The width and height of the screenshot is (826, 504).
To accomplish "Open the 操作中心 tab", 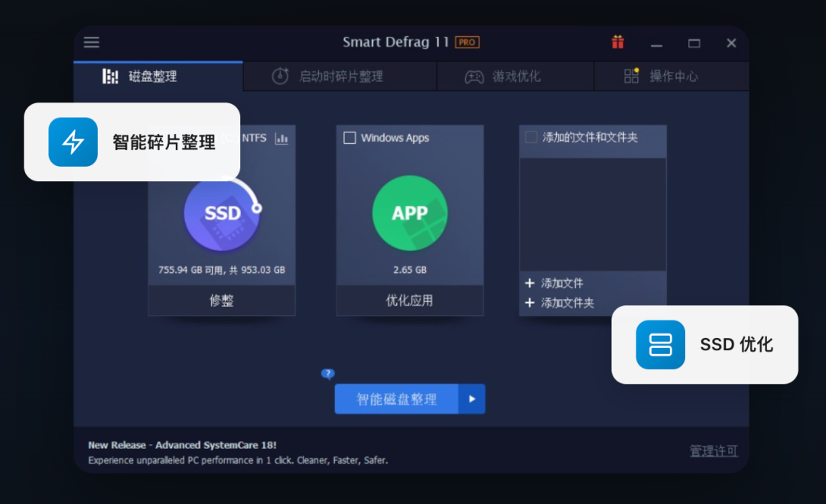I will tap(672, 76).
